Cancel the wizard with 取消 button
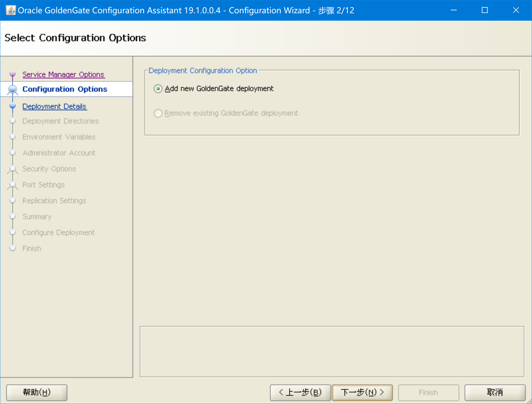The height and width of the screenshot is (404, 532). pyautogui.click(x=495, y=392)
